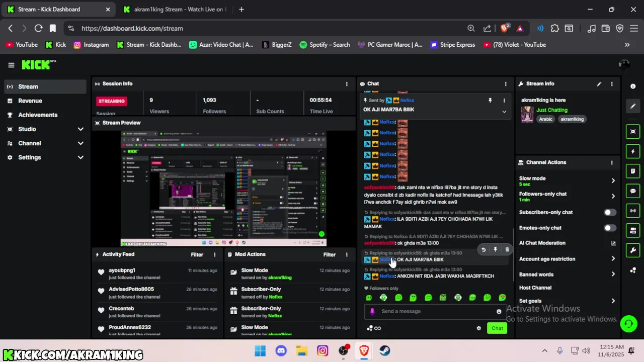Open Banned words settings arrow
The width and height of the screenshot is (644, 362).
click(x=613, y=275)
